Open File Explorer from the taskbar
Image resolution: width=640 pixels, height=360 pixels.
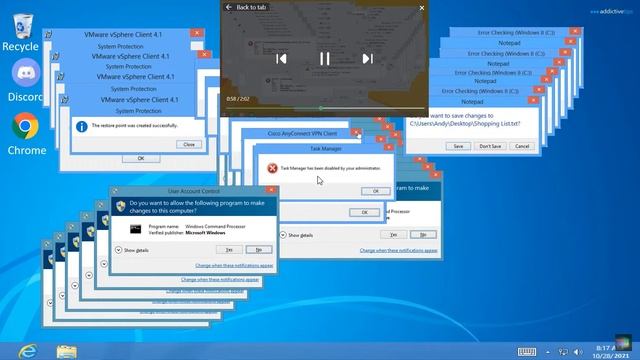pos(67,351)
